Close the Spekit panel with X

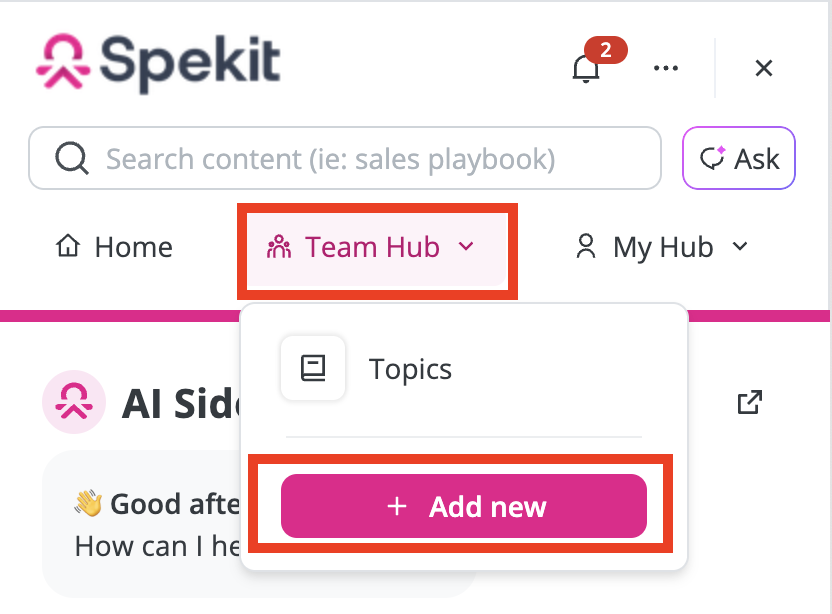click(x=764, y=68)
